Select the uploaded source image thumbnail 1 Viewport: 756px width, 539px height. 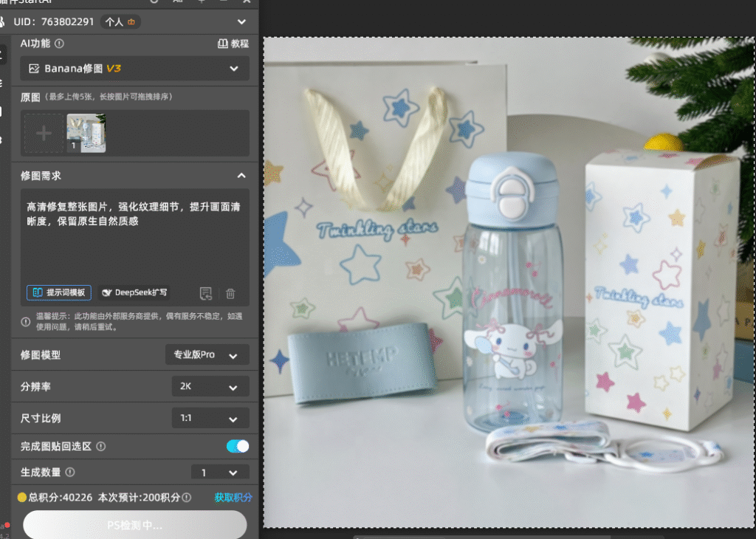tap(86, 133)
